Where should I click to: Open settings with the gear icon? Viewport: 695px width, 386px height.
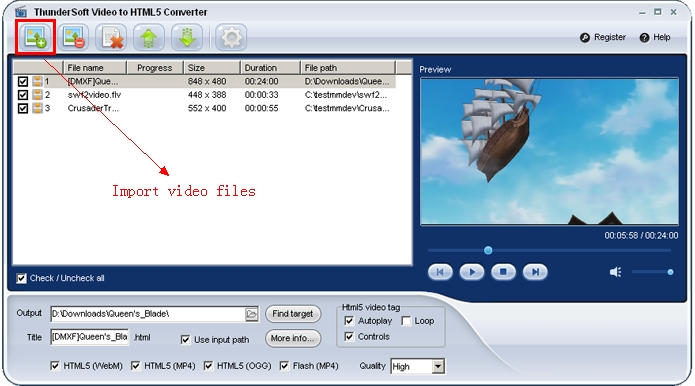[x=231, y=37]
